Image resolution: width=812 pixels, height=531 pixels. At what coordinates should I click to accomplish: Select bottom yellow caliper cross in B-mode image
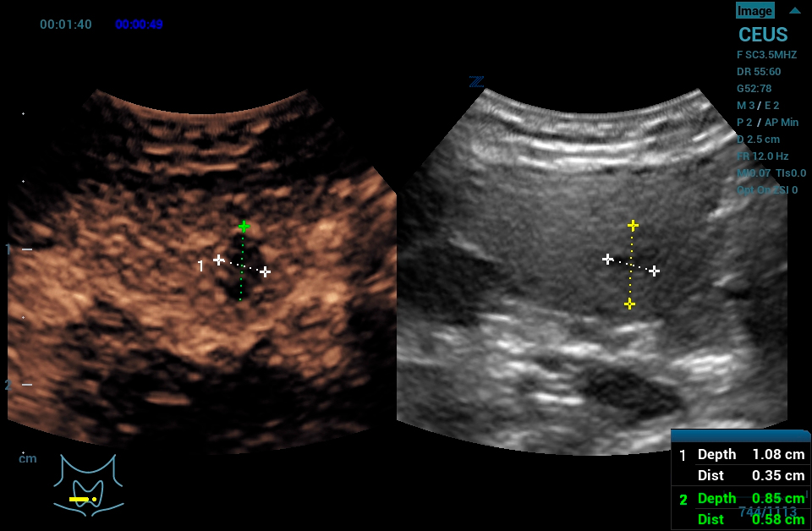629,304
